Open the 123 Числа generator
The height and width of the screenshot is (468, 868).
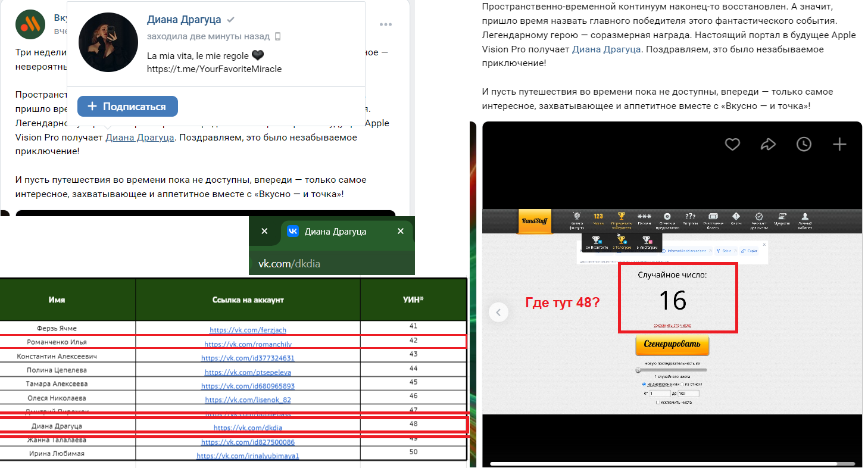point(598,220)
